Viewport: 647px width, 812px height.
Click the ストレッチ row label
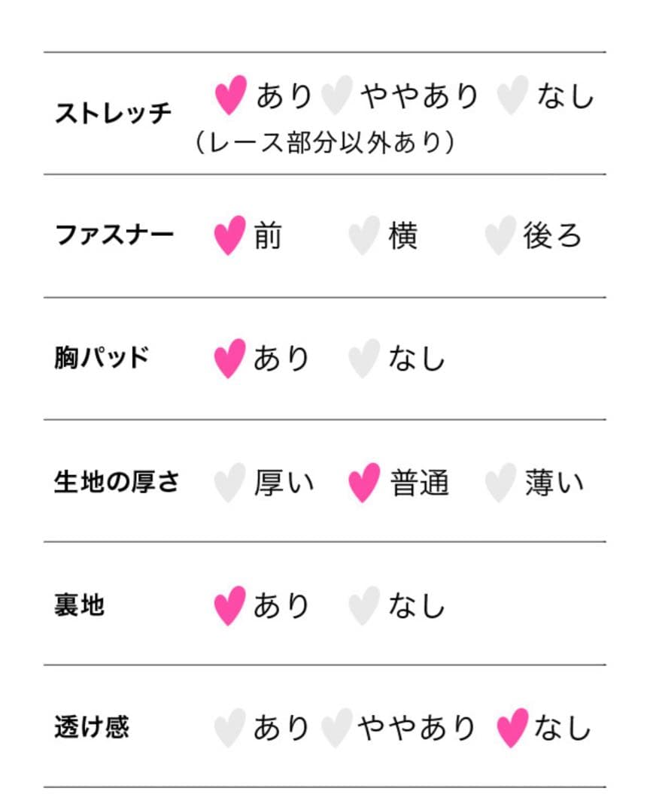[113, 113]
